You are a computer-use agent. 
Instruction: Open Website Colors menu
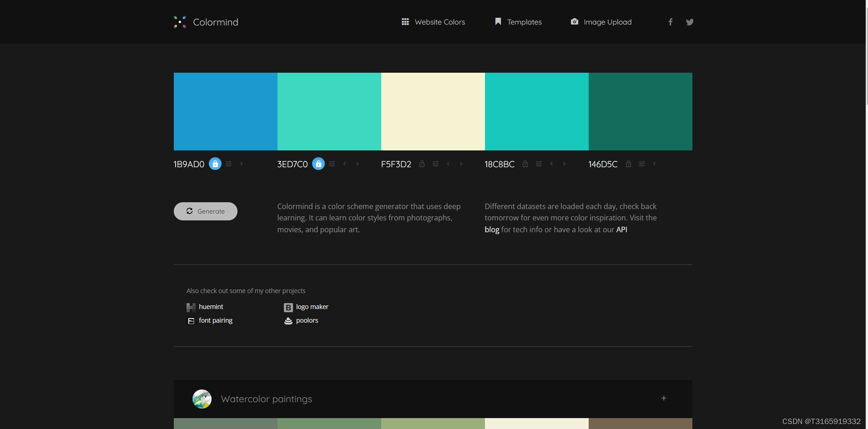tap(433, 22)
